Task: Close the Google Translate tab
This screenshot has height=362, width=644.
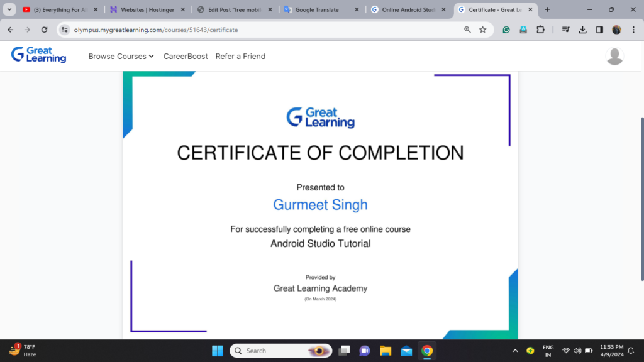Action: point(357,9)
